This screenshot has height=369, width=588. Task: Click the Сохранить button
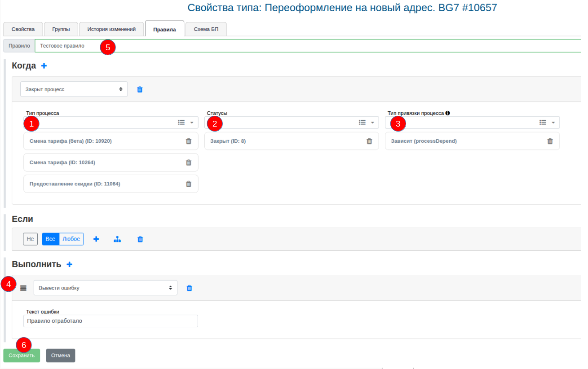click(x=22, y=356)
